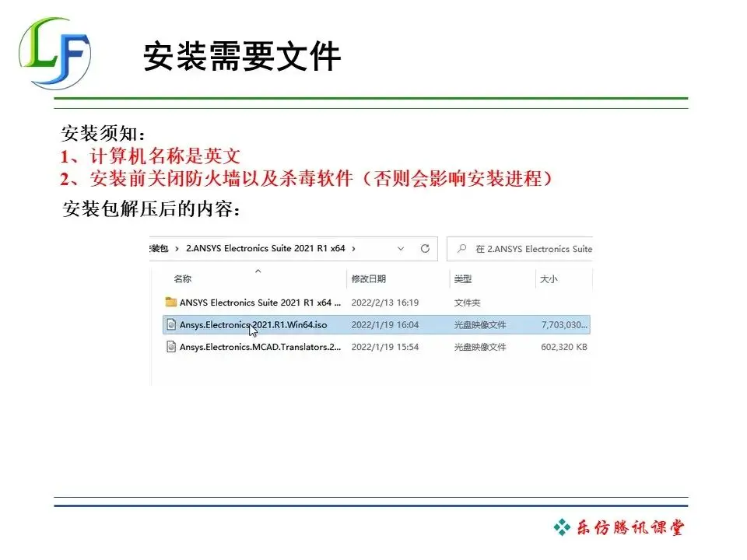This screenshot has width=747, height=560.
Task: Select the file name Ansys.Electronics.2021.R1.Win64.iso
Action: click(253, 325)
